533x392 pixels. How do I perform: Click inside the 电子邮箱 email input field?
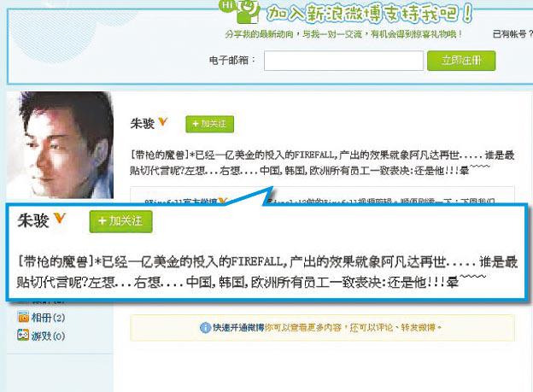point(343,61)
